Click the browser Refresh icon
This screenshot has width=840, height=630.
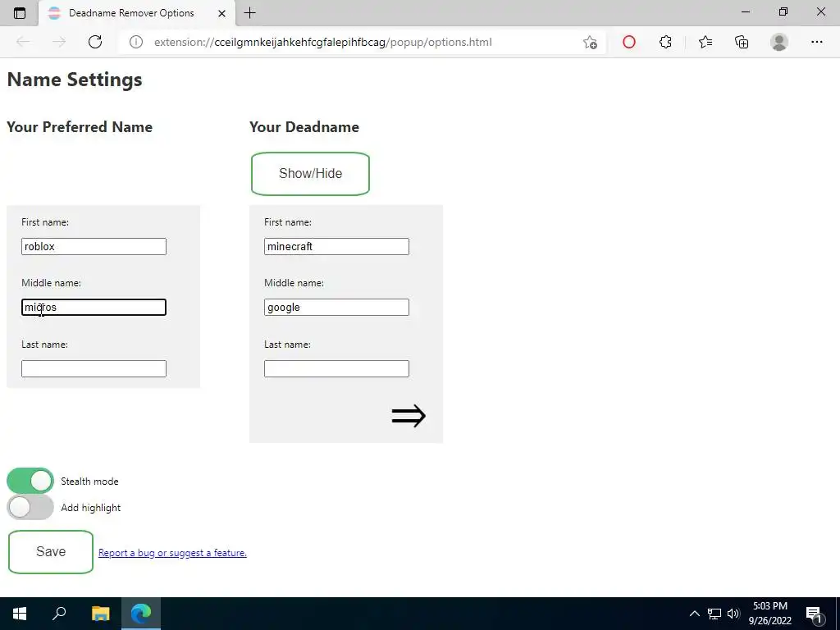point(95,42)
